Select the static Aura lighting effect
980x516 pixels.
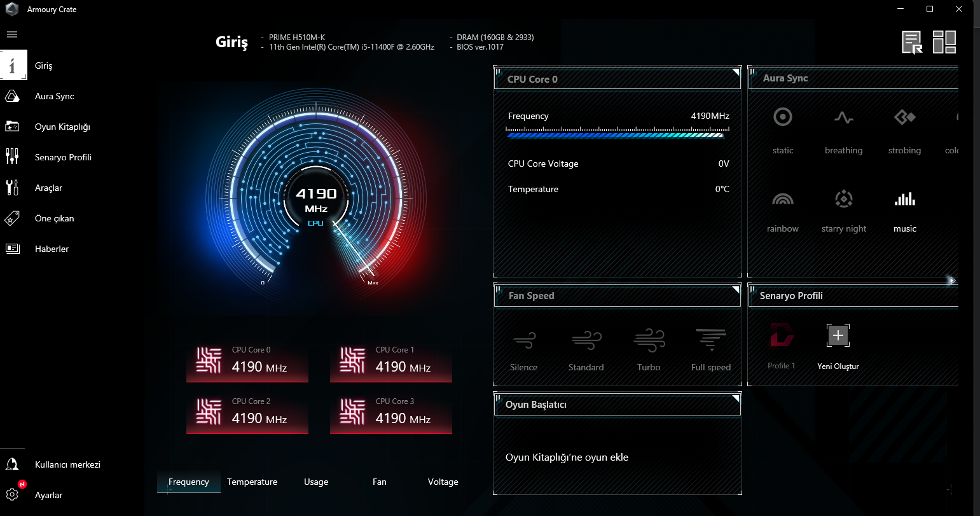click(783, 130)
